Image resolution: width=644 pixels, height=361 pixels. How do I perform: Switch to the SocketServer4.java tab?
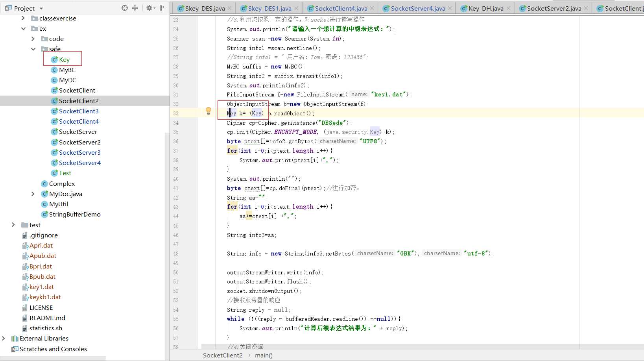(418, 8)
